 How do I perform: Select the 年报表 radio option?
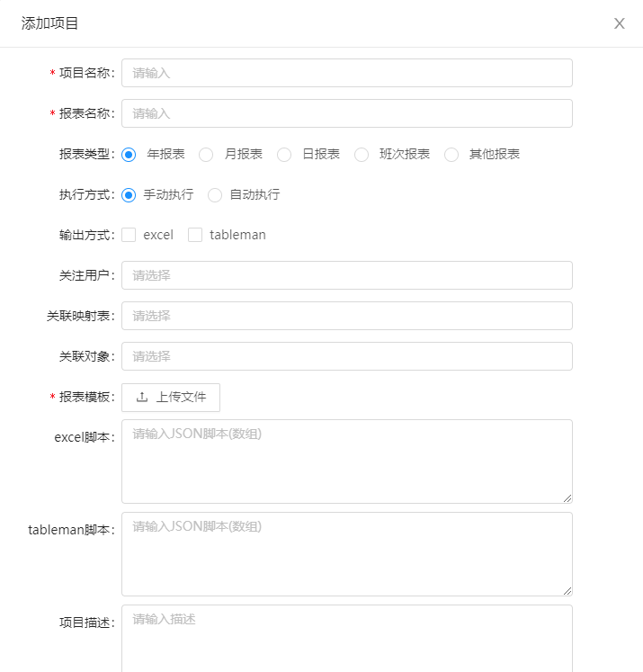tap(129, 155)
